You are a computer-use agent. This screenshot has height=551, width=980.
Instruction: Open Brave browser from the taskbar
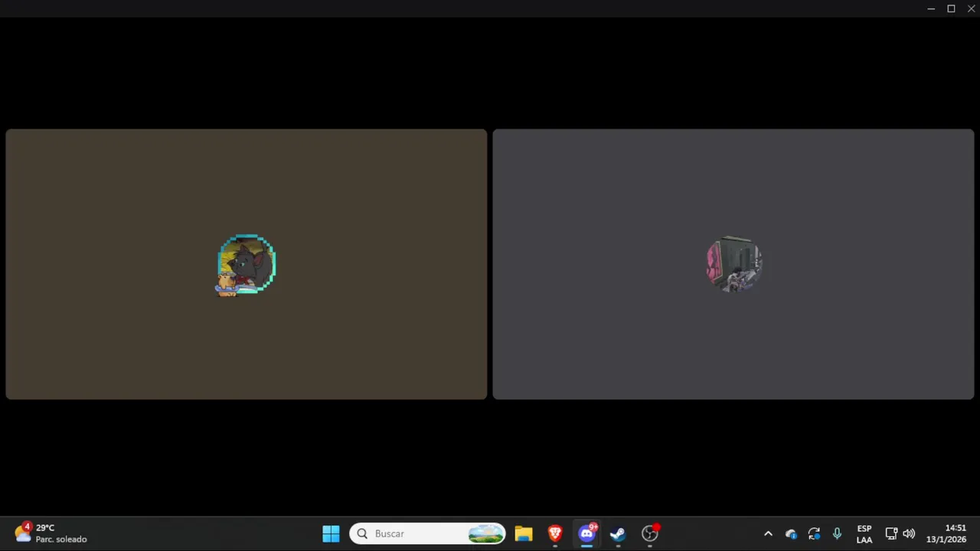pos(555,533)
